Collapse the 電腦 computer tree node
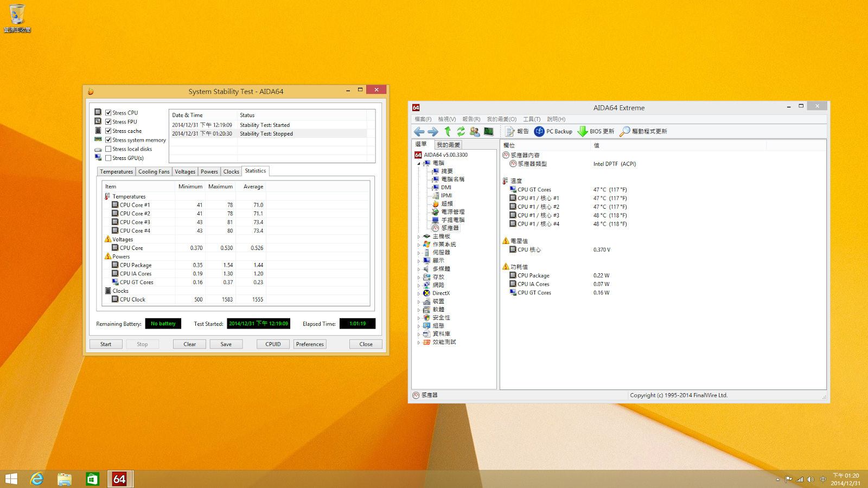Viewport: 868px width, 488px height. [419, 163]
